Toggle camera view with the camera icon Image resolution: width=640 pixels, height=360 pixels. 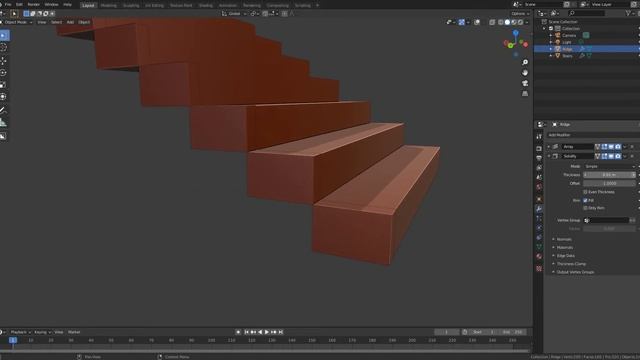pos(525,83)
